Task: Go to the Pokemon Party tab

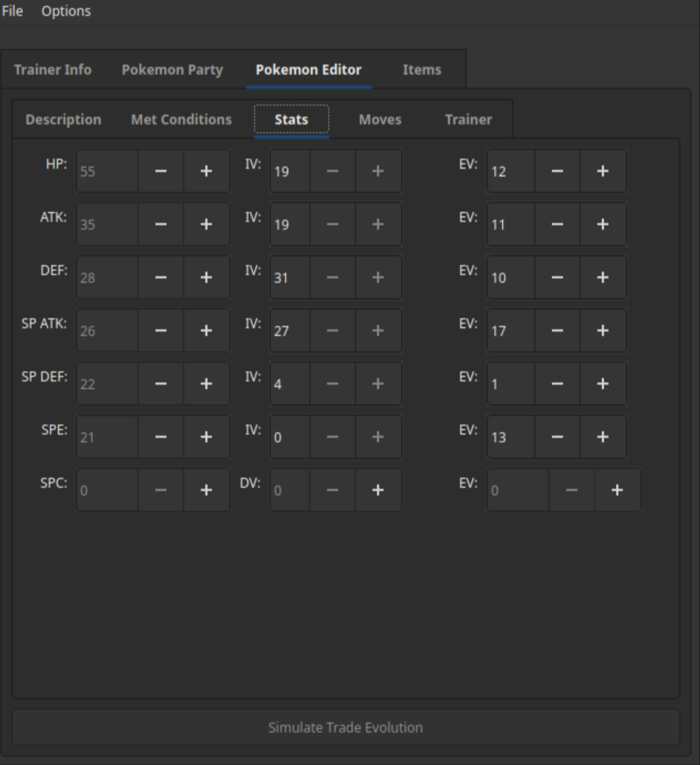Action: pyautogui.click(x=172, y=70)
